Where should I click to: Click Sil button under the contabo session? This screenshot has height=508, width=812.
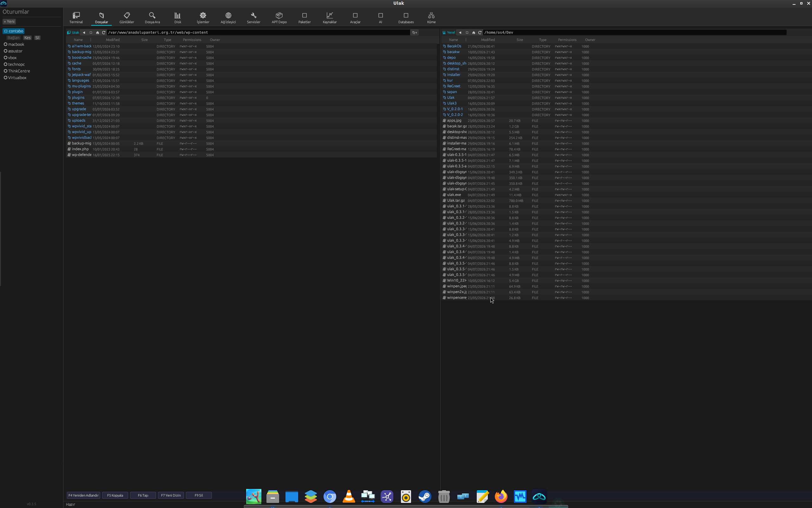(37, 38)
